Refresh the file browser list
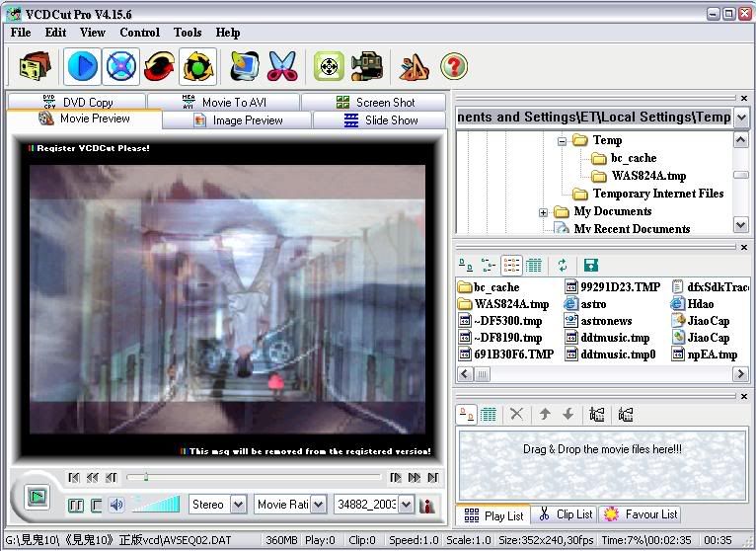Image resolution: width=756 pixels, height=551 pixels. (x=563, y=265)
